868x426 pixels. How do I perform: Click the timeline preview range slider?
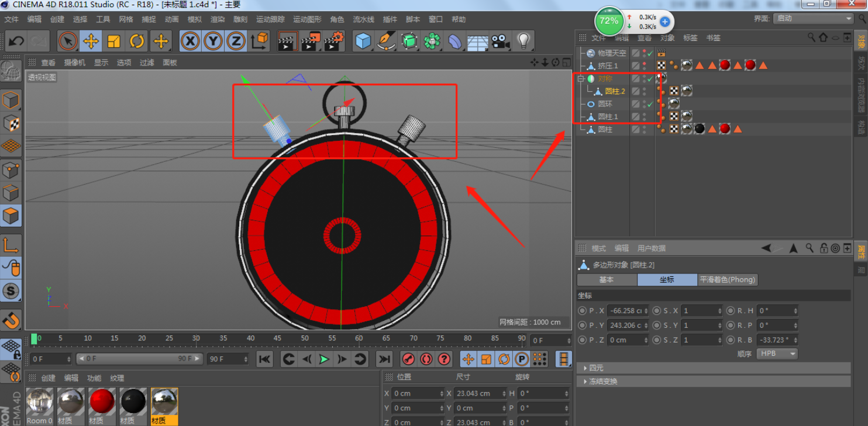click(139, 359)
